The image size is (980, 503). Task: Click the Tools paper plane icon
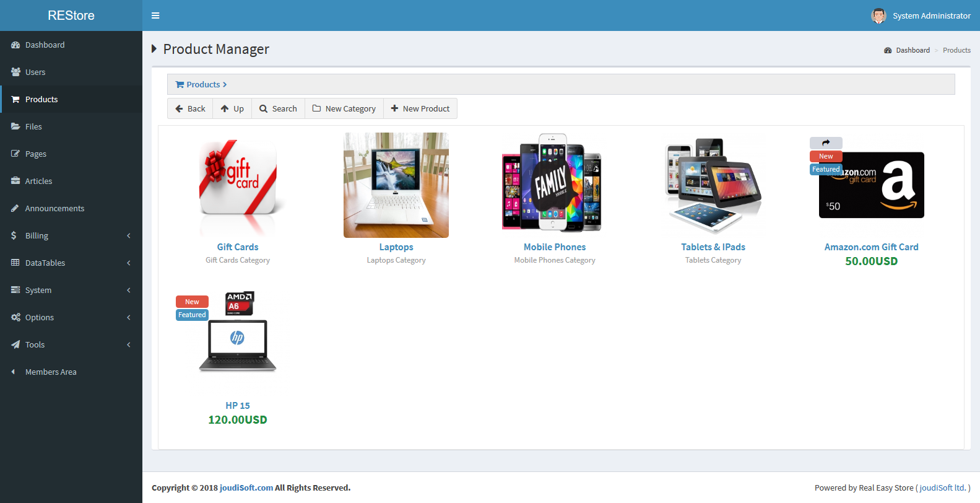point(15,344)
